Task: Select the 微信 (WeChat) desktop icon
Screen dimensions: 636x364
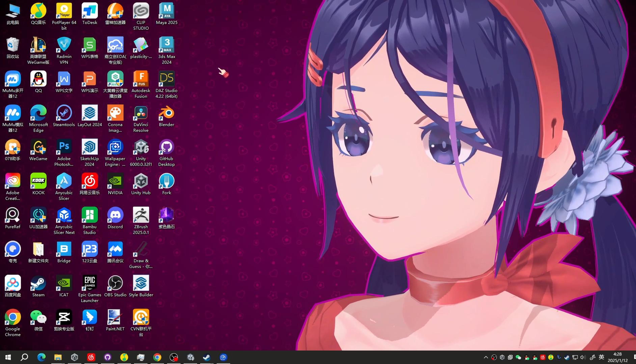Action: (x=38, y=320)
